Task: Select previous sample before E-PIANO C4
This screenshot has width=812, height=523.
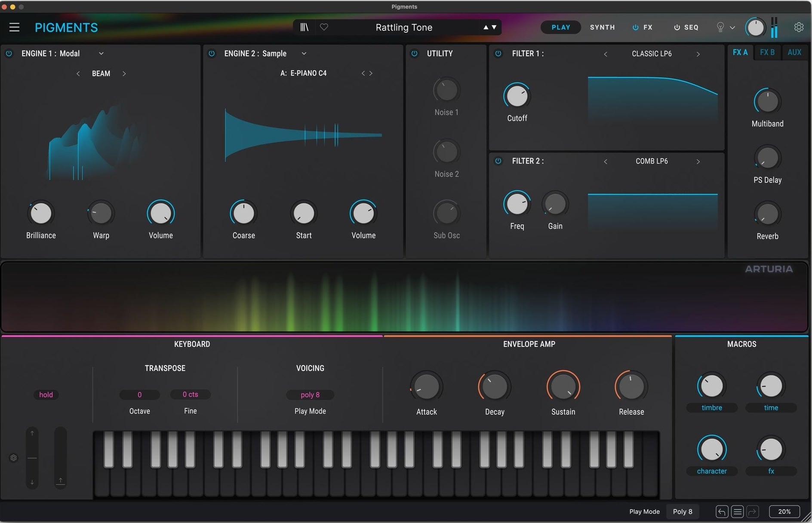Action: (363, 73)
